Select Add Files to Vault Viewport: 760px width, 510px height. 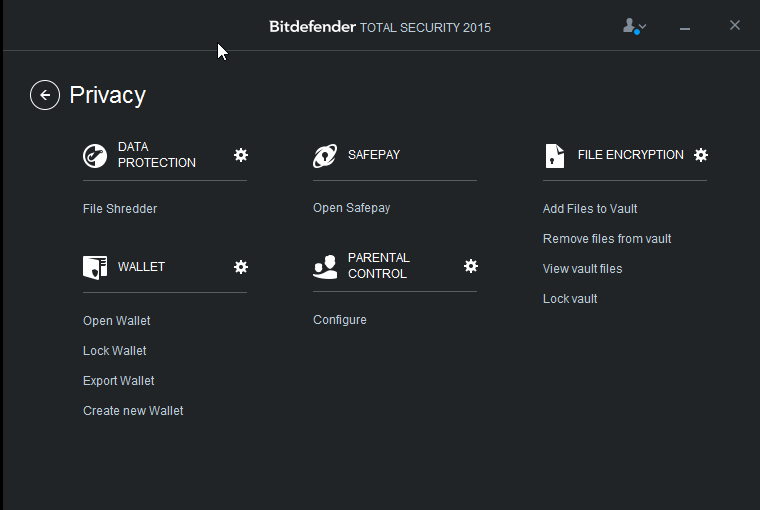coord(590,209)
